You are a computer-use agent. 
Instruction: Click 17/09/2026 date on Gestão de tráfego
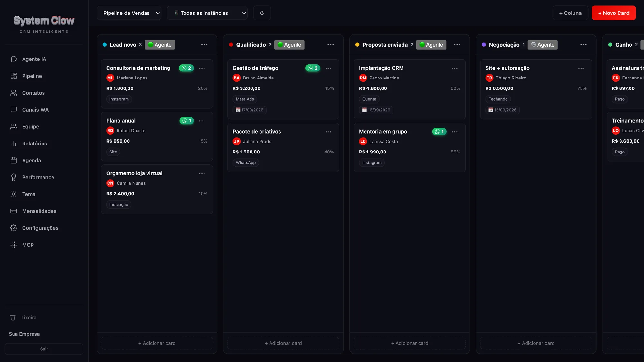point(250,110)
